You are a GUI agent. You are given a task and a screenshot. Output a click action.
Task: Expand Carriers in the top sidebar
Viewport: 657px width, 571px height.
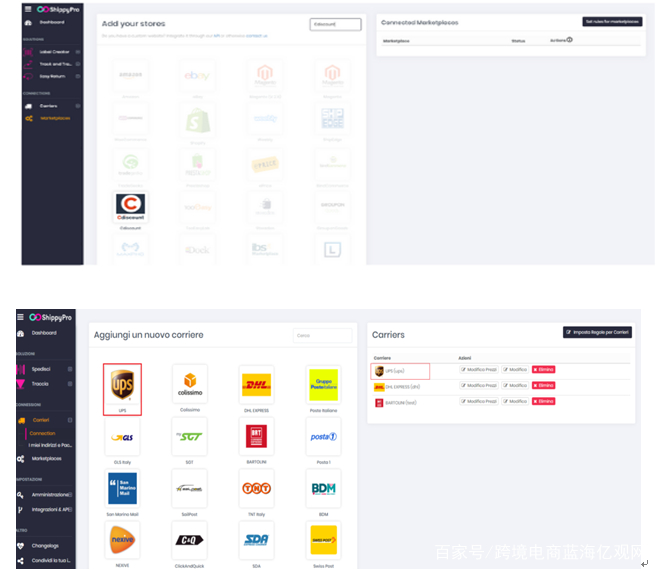tap(78, 106)
